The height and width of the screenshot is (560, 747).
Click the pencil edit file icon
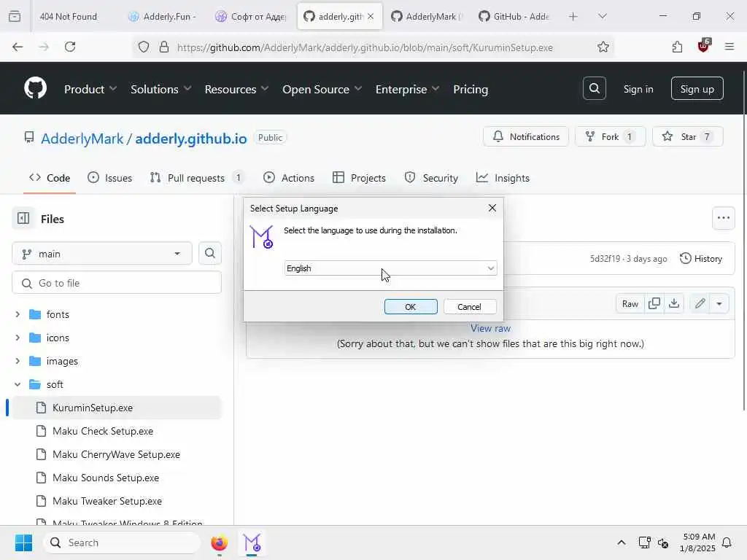(700, 303)
